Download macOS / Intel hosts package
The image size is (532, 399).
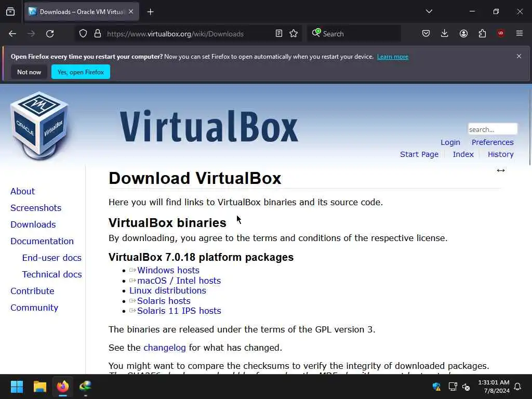[x=179, y=281]
